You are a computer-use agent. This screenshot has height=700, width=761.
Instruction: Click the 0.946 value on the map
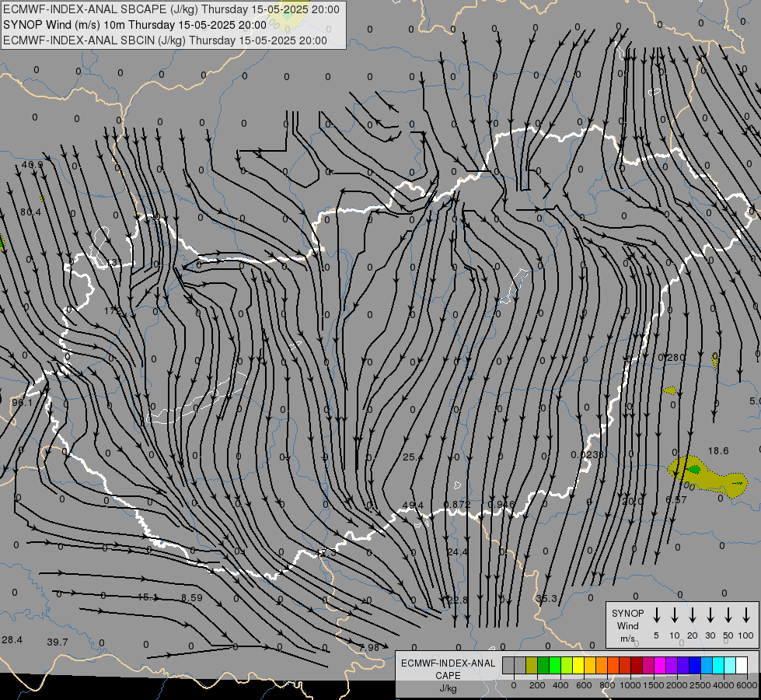pyautogui.click(x=501, y=504)
